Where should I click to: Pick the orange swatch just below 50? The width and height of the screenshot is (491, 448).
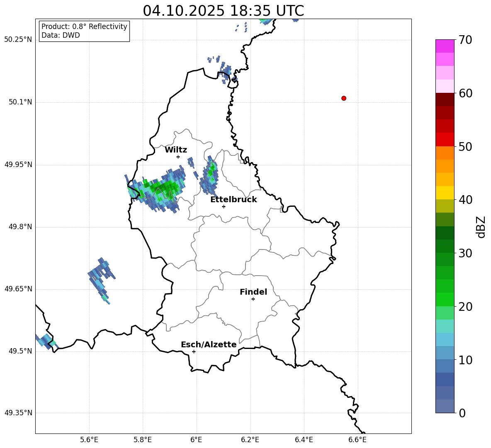[445, 153]
